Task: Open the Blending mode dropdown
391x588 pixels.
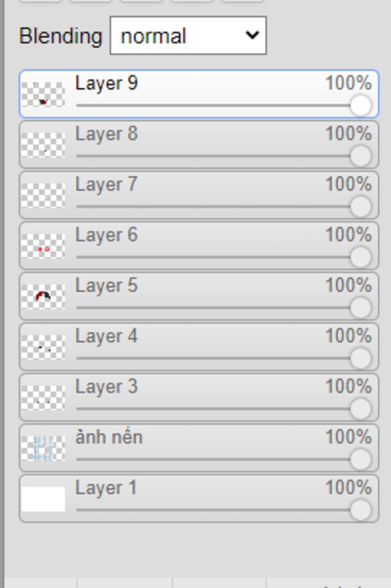Action: click(188, 36)
